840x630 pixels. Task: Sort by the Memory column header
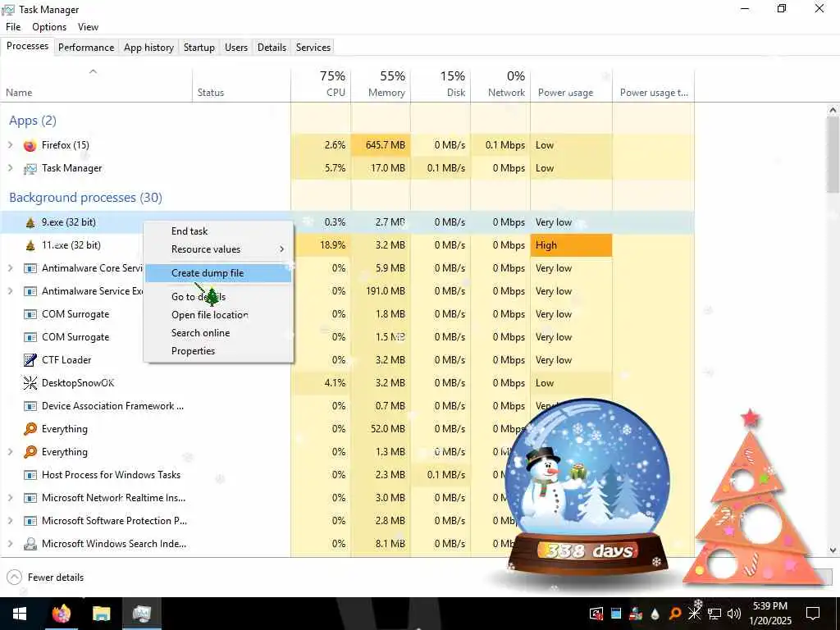tap(381, 84)
